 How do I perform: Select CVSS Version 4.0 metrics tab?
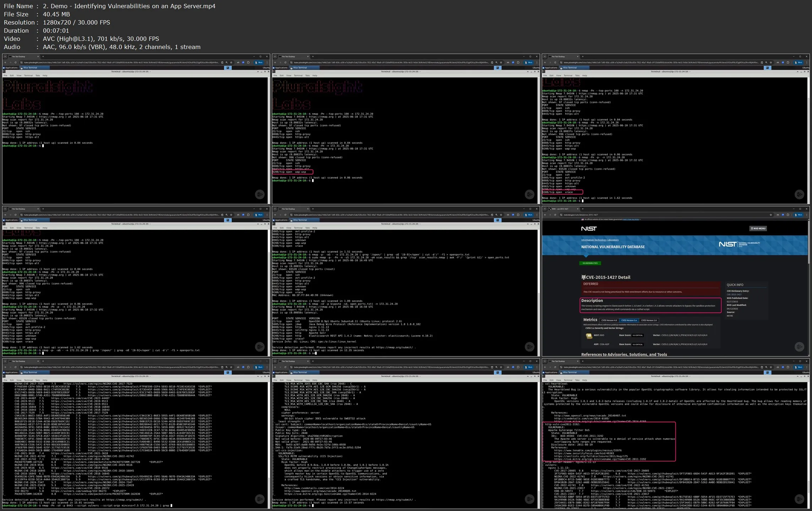coord(609,320)
